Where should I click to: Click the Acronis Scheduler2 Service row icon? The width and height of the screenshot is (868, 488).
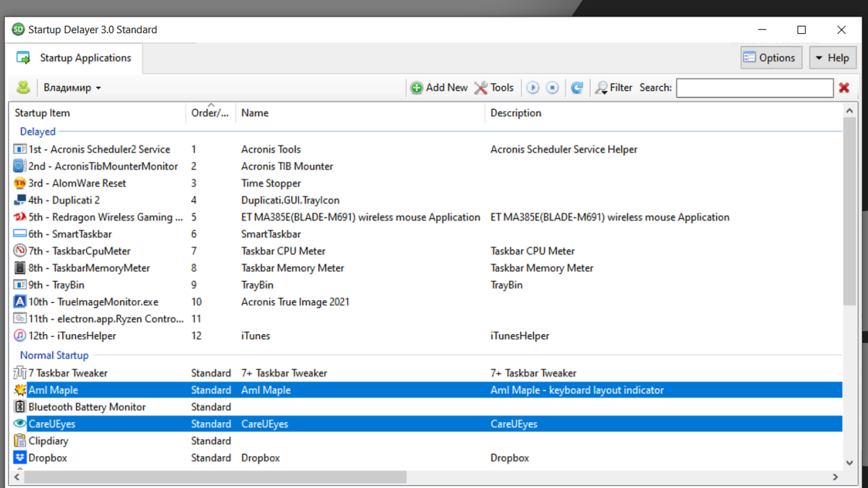click(x=20, y=149)
